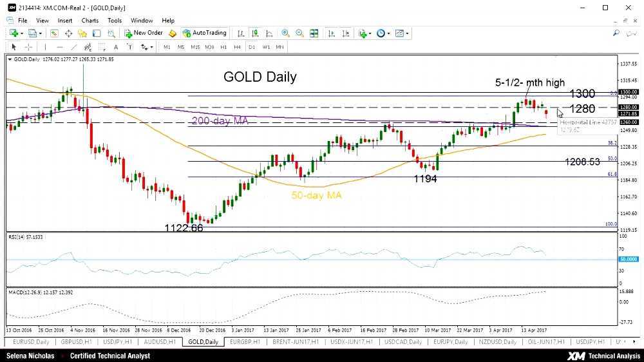Click the New Chart icon
This screenshot has height=362, width=644.
click(x=14, y=33)
